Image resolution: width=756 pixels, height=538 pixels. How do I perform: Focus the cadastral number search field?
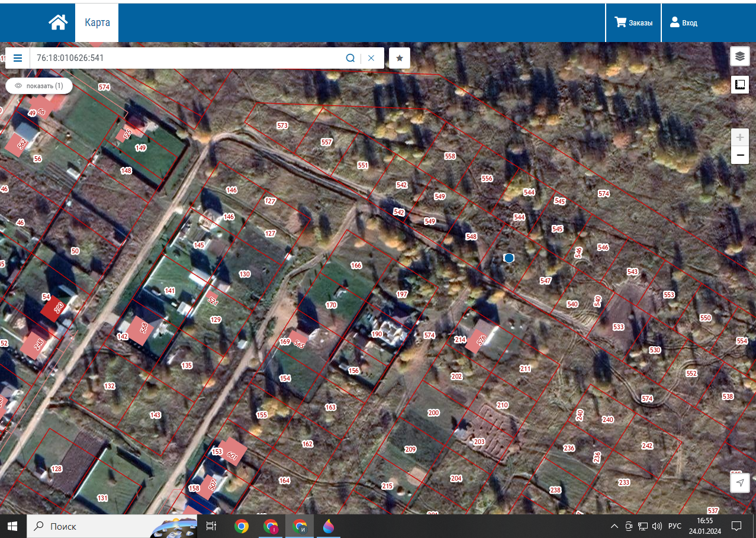tap(186, 58)
